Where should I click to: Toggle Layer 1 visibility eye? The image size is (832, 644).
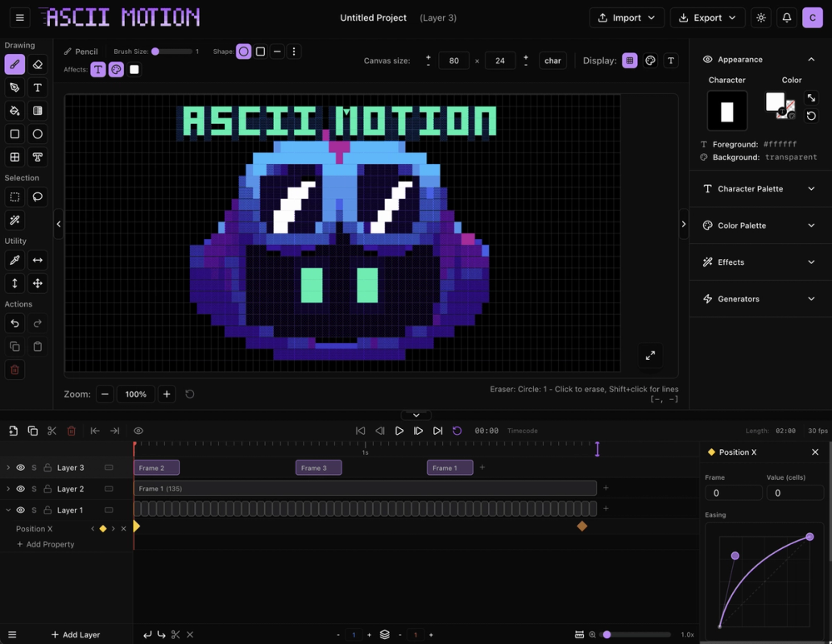pyautogui.click(x=20, y=510)
